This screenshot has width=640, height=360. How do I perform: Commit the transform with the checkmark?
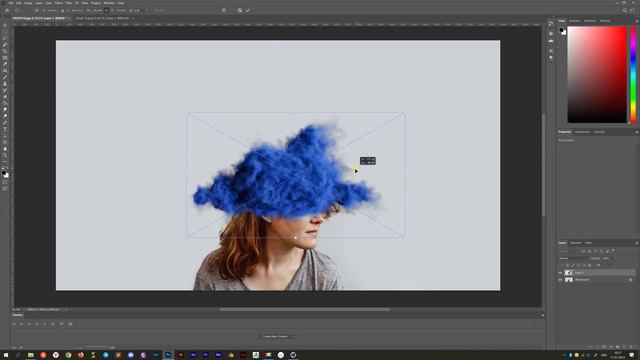pyautogui.click(x=248, y=10)
